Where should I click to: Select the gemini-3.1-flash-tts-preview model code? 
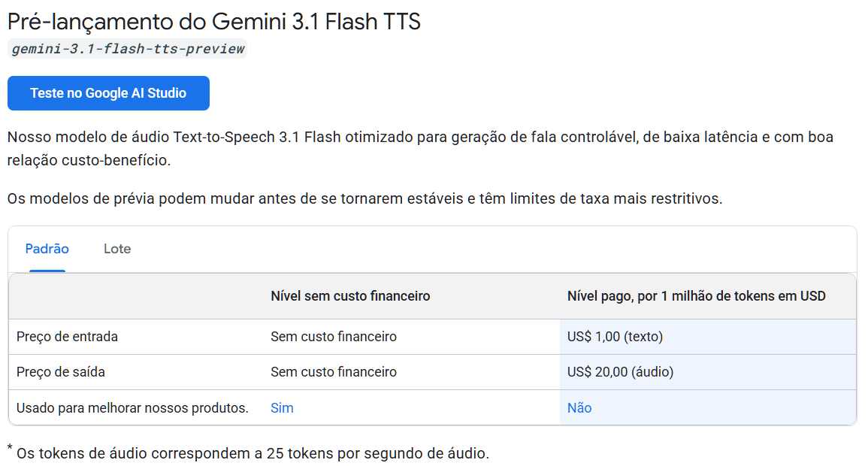click(x=128, y=48)
